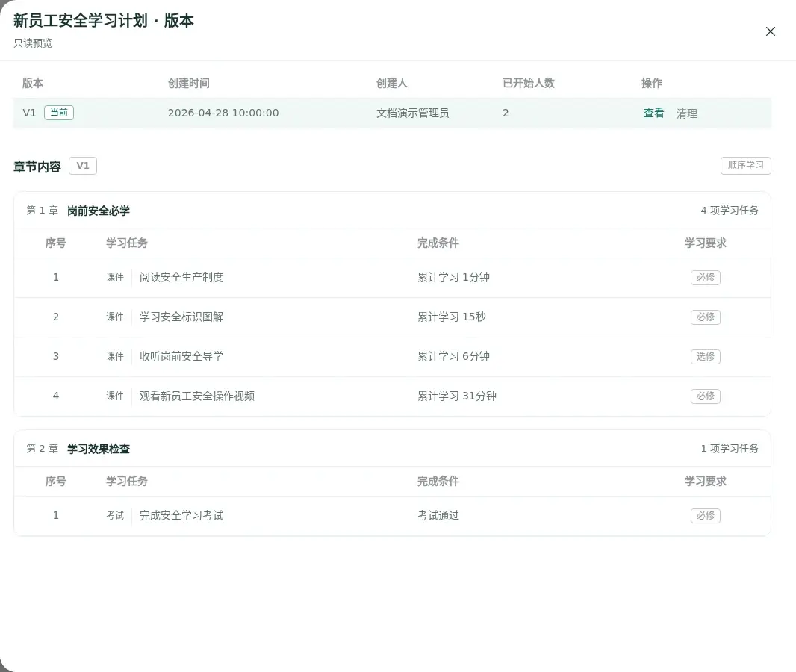Select the task 学习安全标识图解
Screen dimensions: 796x672
(x=181, y=317)
